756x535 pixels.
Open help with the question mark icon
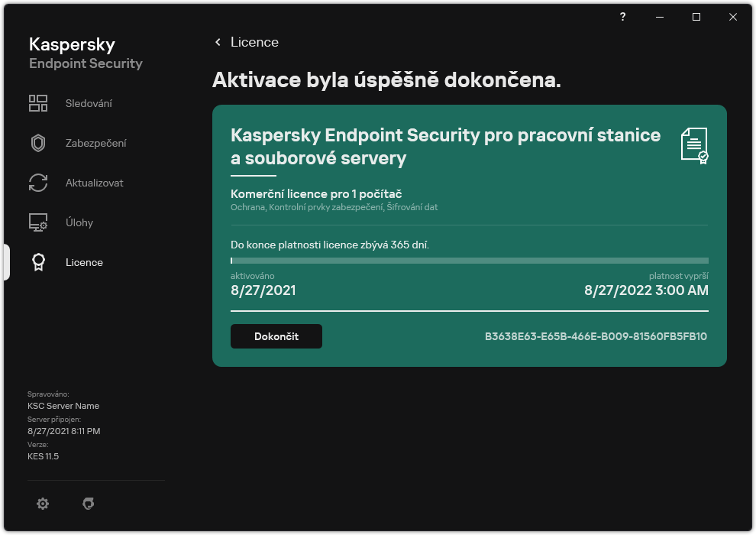[x=622, y=17]
